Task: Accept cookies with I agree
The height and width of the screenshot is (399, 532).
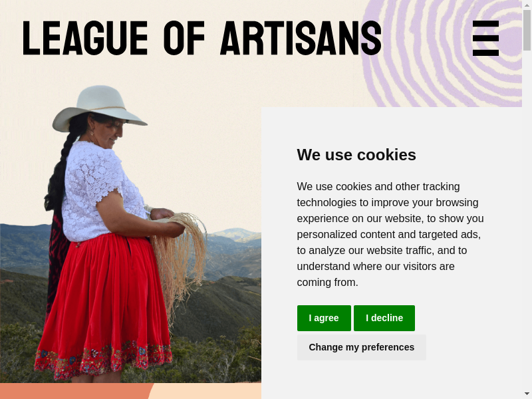Action: click(324, 318)
